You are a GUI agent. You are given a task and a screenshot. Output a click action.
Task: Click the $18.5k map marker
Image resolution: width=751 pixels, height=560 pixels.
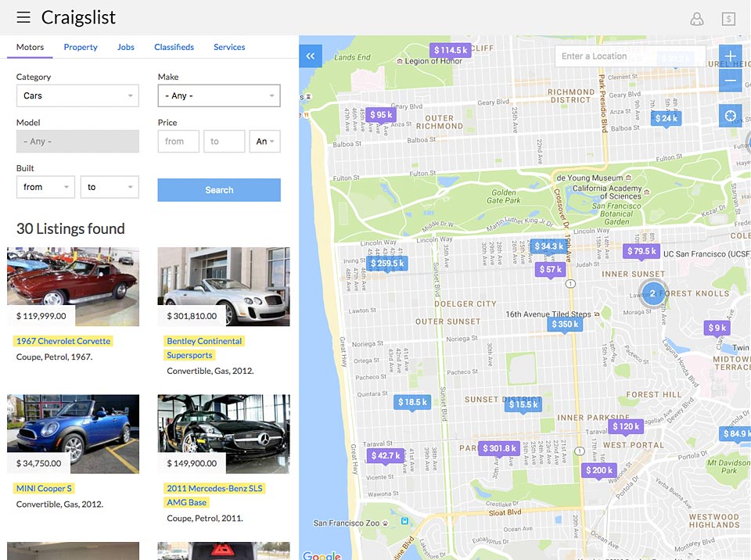pos(412,402)
